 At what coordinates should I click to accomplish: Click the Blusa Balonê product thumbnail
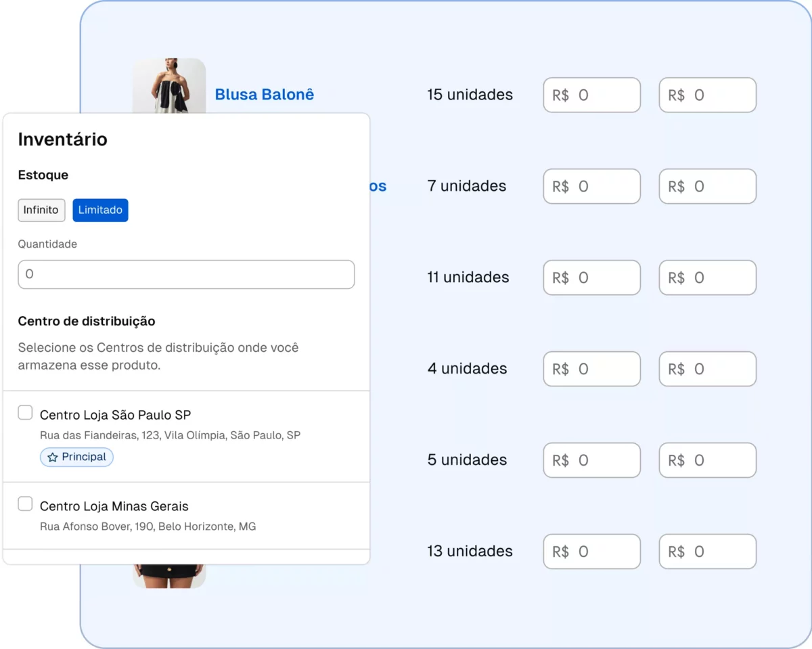pos(169,85)
